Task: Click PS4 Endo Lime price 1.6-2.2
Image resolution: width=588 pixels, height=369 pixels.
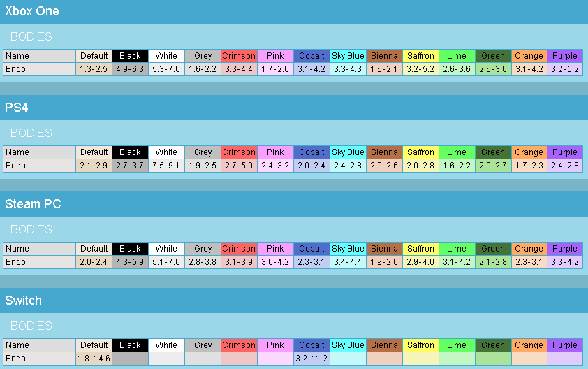Action: click(x=457, y=166)
